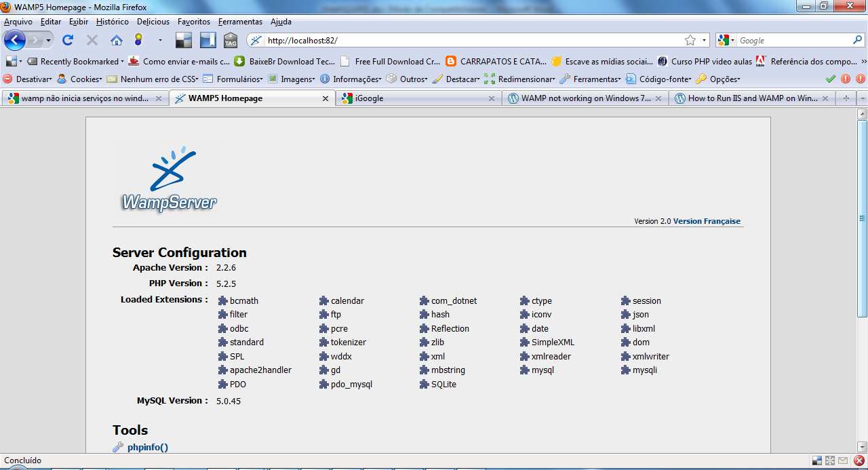Switch to 'WAMP not working on Windows 7' tab

[x=586, y=98]
